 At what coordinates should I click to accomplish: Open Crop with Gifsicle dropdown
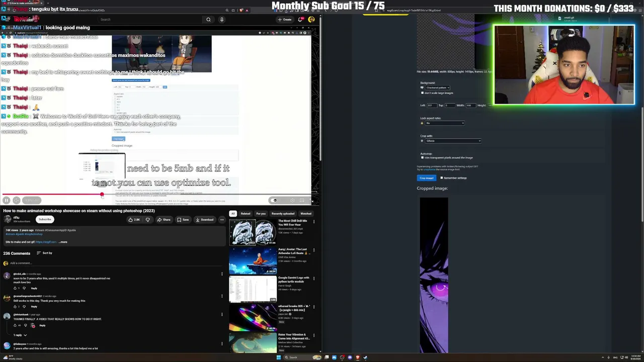(x=453, y=141)
